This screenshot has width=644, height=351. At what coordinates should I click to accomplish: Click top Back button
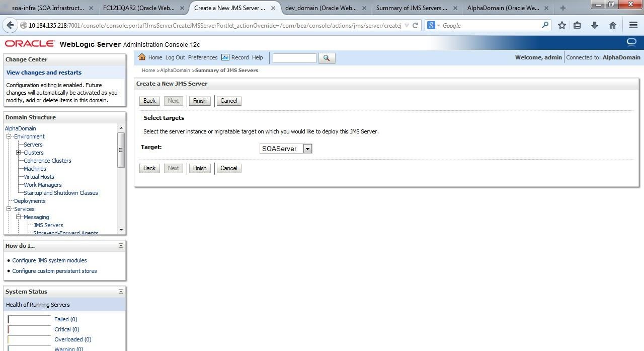click(x=149, y=101)
